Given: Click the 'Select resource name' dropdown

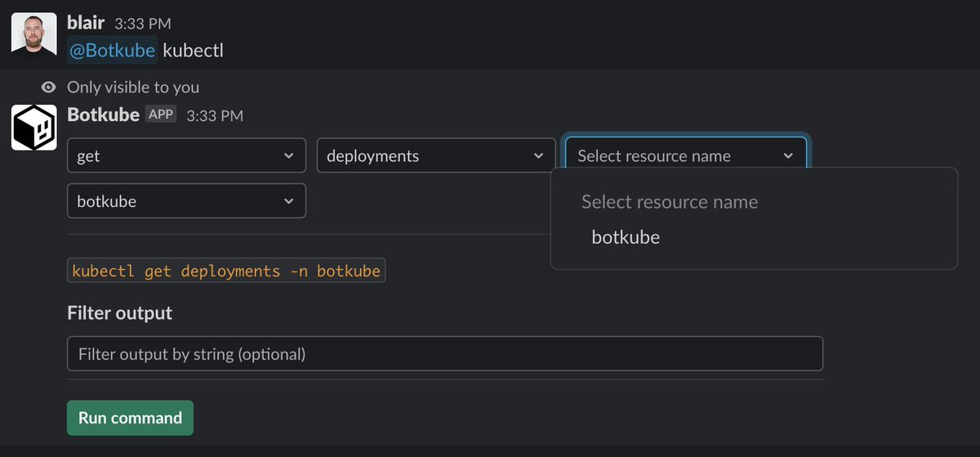Looking at the screenshot, I should point(686,155).
